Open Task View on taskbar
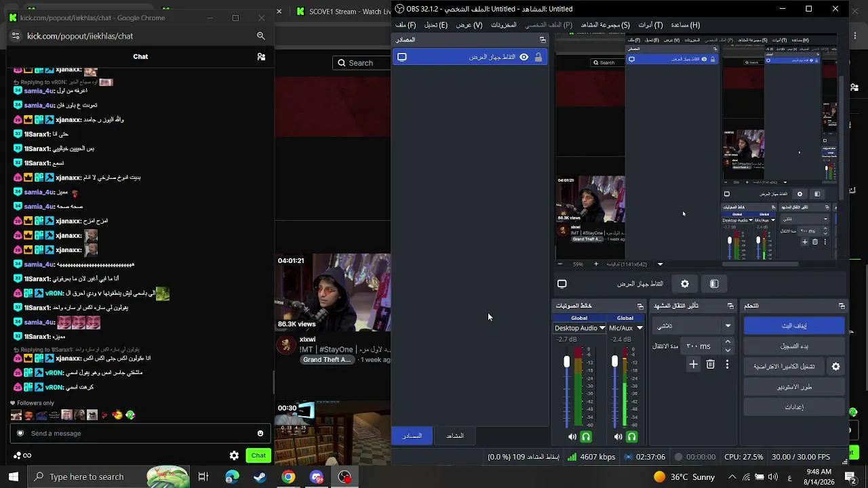Viewport: 868px width, 488px height. pyautogui.click(x=203, y=477)
